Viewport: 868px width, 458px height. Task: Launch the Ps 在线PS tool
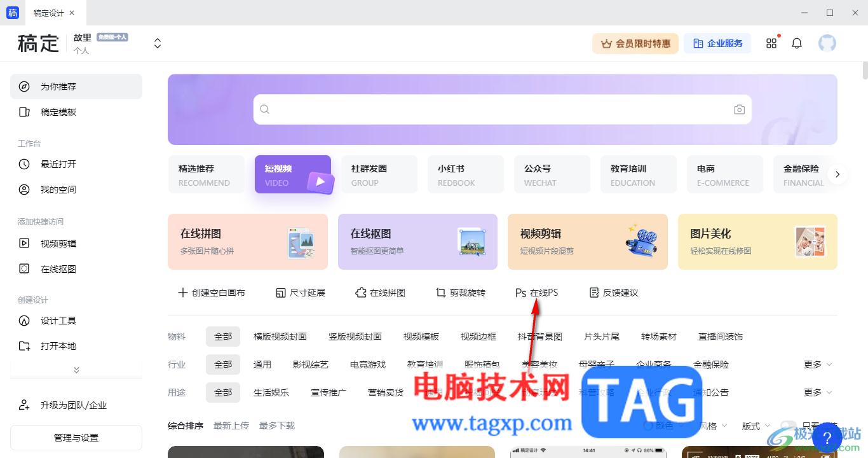(536, 293)
